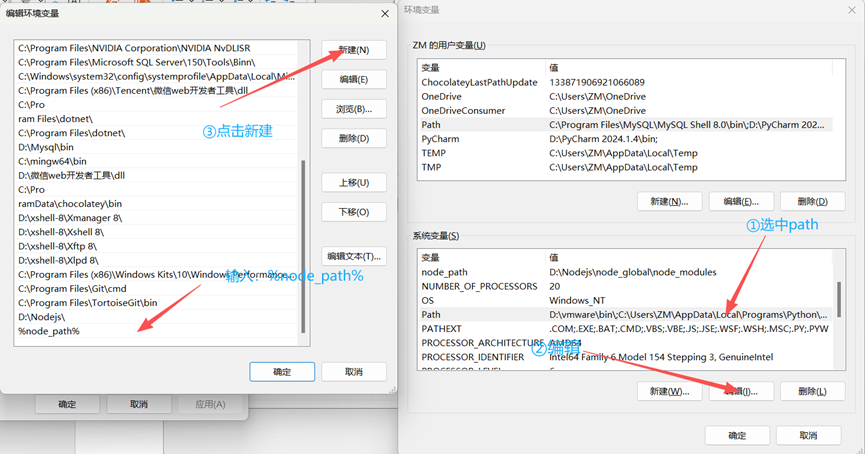Select system variable PATHEXT

tap(626, 329)
